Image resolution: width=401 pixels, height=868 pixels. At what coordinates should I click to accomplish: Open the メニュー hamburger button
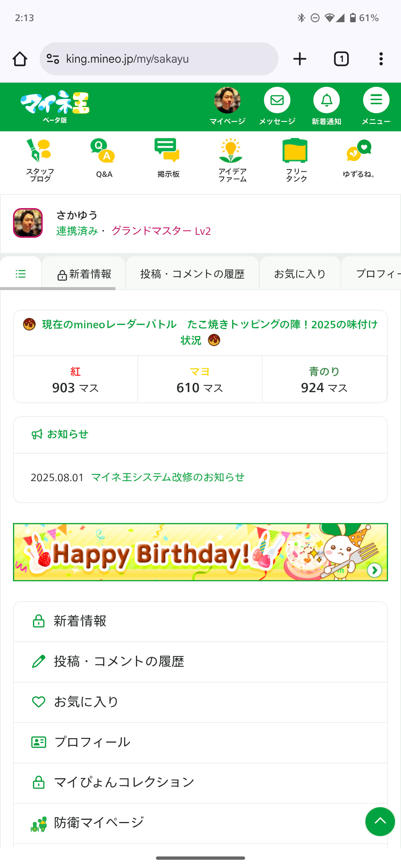click(376, 101)
